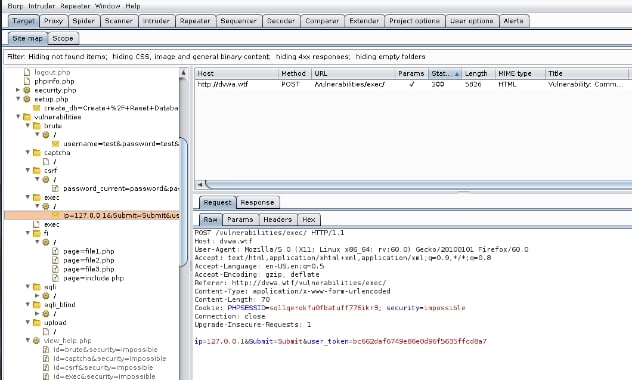The height and width of the screenshot is (380, 632).
Task: Switch to the Scope sub-tab
Action: (x=63, y=39)
